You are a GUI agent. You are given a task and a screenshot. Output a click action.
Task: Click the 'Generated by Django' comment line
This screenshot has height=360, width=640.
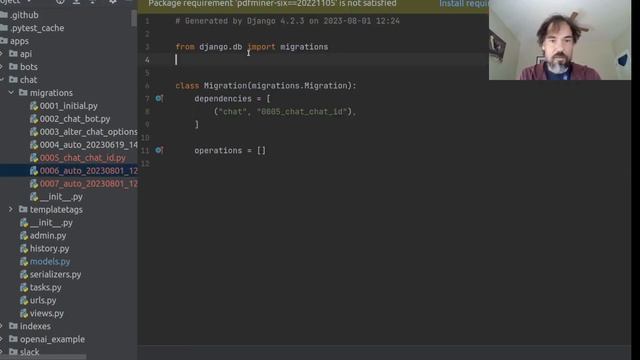pyautogui.click(x=287, y=21)
